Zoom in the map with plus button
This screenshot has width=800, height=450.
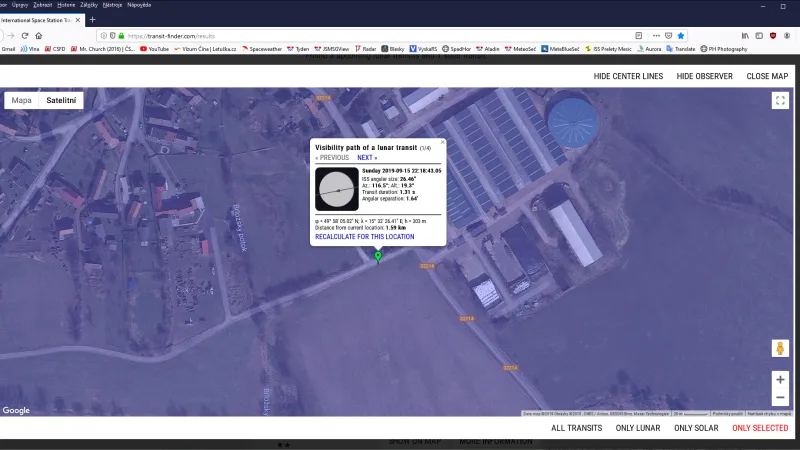[x=780, y=380]
